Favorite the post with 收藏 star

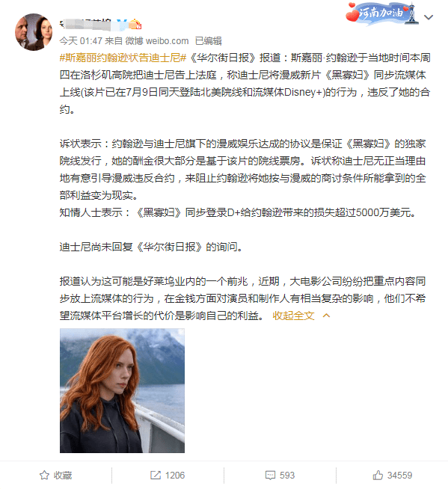point(44,476)
